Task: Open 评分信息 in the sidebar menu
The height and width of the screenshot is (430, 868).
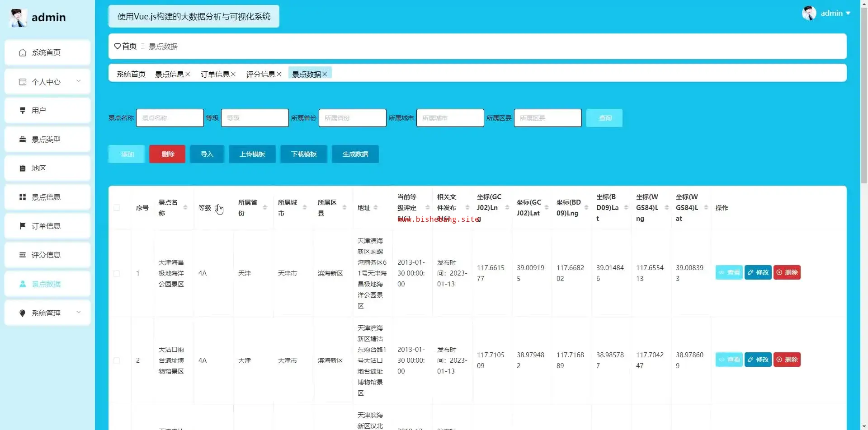Action: pos(46,255)
